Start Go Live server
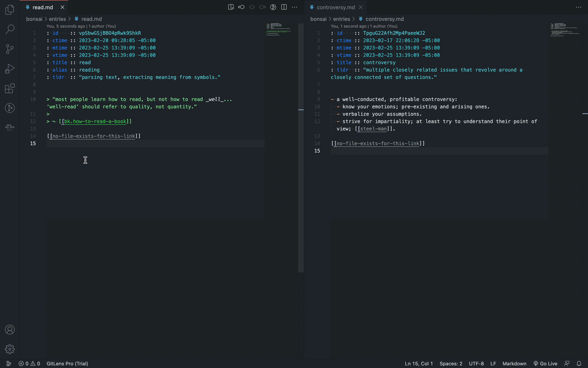The height and width of the screenshot is (368, 588). click(x=545, y=364)
